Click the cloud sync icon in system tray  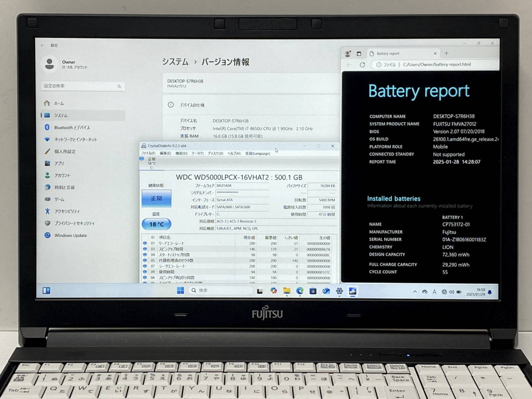click(x=425, y=292)
